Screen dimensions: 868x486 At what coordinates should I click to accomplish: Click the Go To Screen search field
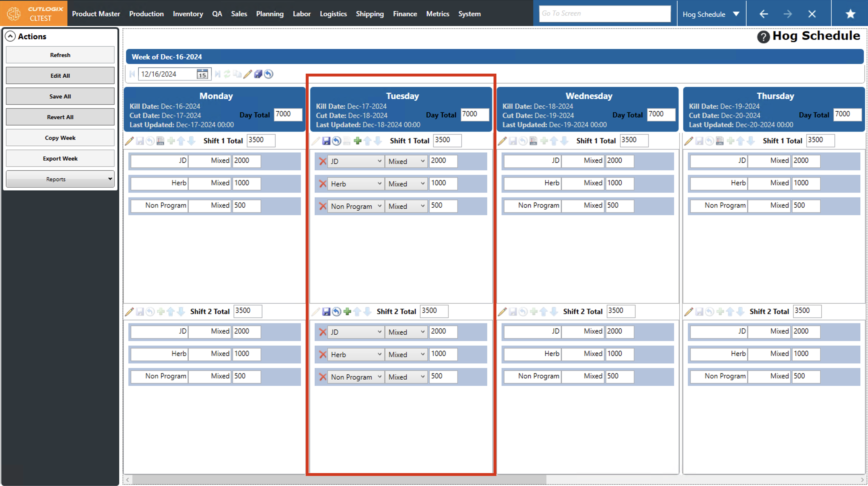(x=605, y=14)
